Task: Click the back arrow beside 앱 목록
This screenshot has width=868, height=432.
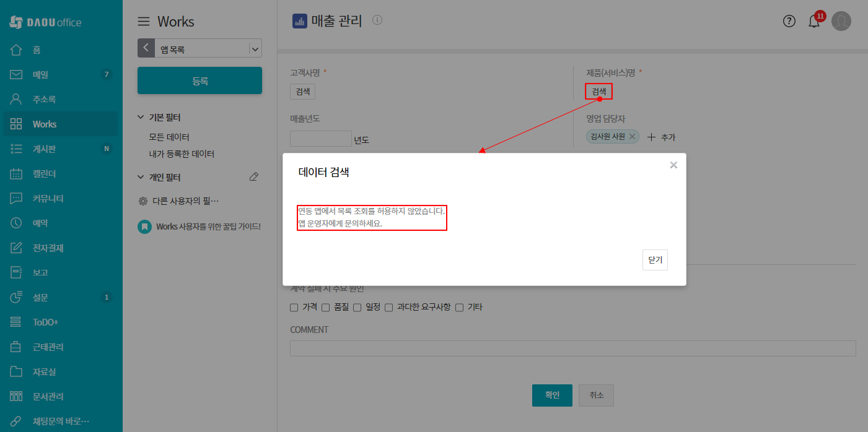Action: [146, 48]
